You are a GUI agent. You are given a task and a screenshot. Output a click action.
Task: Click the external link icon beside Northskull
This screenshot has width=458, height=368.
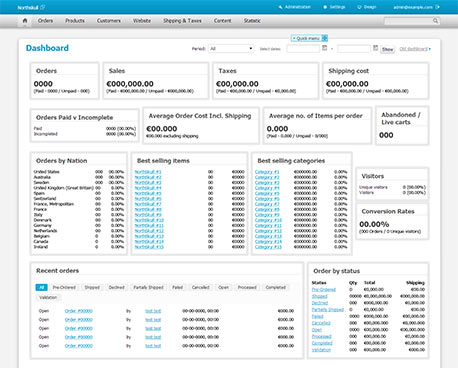[x=43, y=7]
